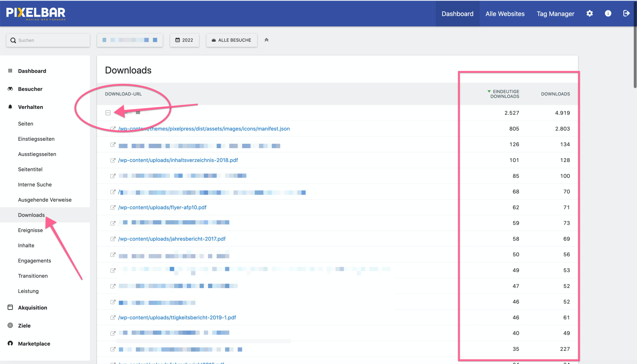Collapse the top controls with double chevron
The image size is (637, 364).
pyautogui.click(x=267, y=40)
